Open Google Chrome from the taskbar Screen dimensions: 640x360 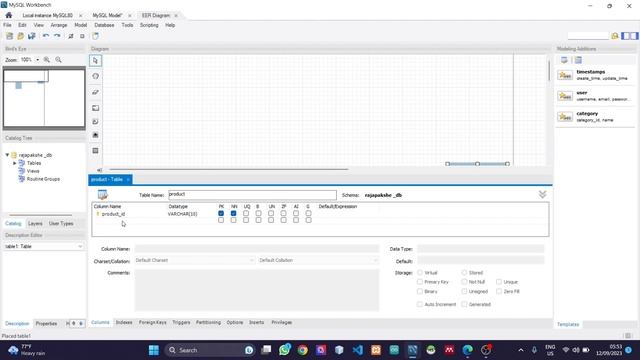[x=302, y=350]
